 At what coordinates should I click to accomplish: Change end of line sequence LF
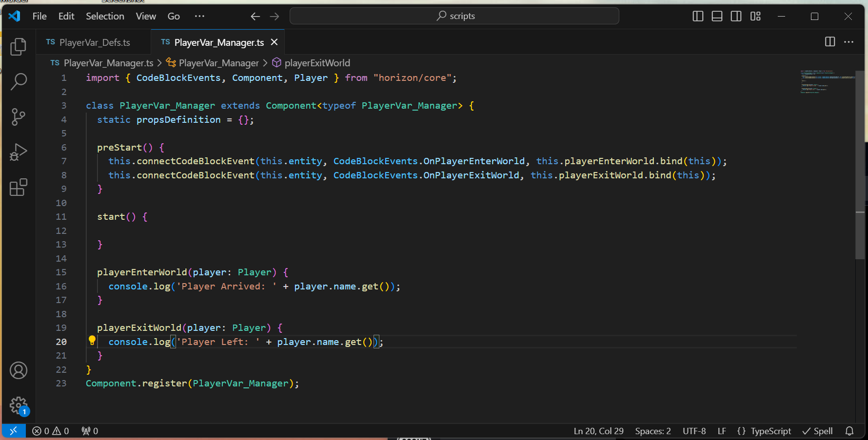pyautogui.click(x=722, y=431)
